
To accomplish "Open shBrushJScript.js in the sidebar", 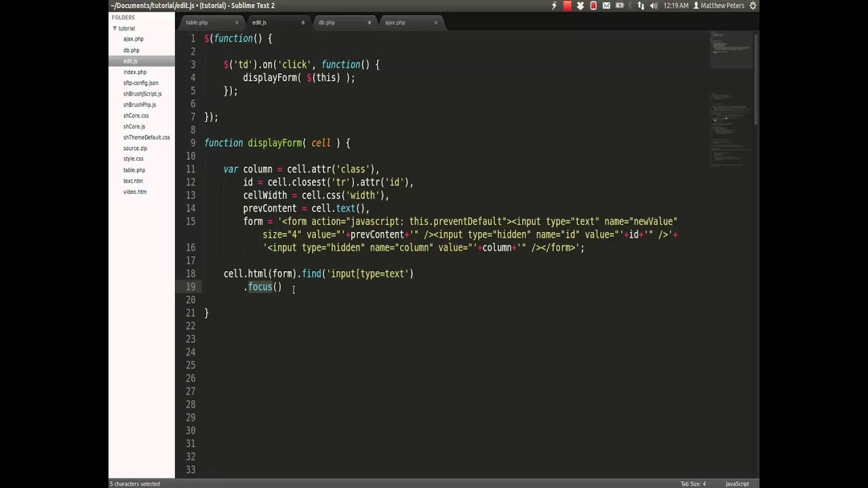I will click(142, 94).
